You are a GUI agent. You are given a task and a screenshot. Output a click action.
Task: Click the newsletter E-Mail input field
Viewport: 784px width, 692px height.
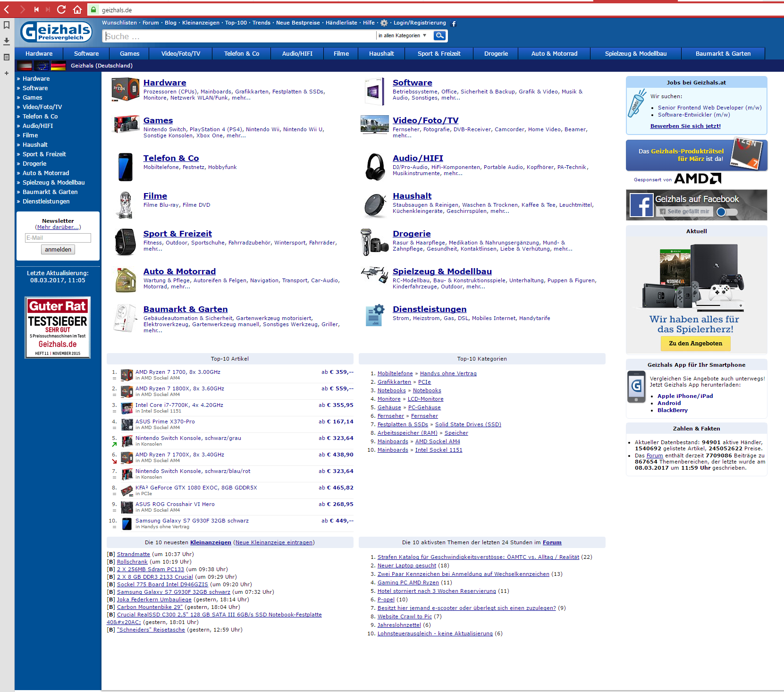coord(58,238)
